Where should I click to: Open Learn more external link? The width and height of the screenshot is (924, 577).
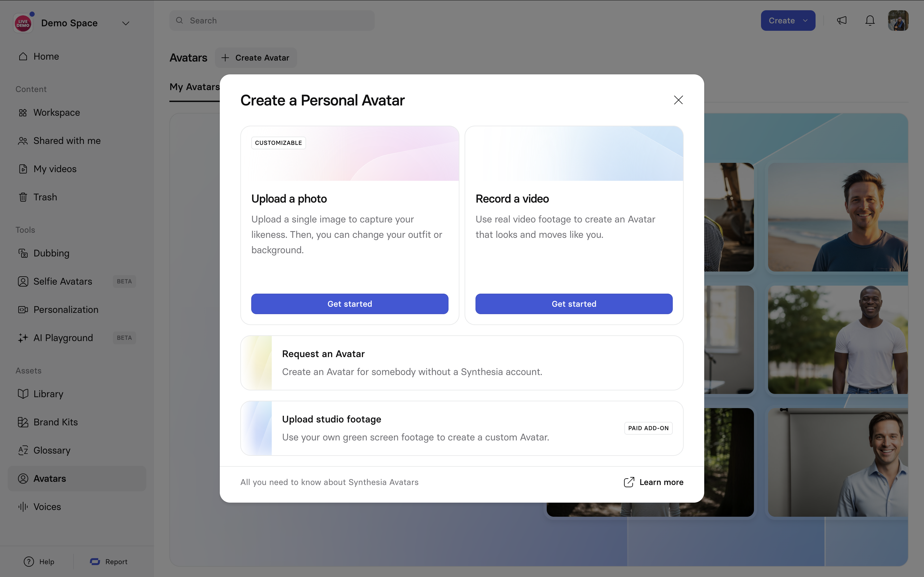653,482
